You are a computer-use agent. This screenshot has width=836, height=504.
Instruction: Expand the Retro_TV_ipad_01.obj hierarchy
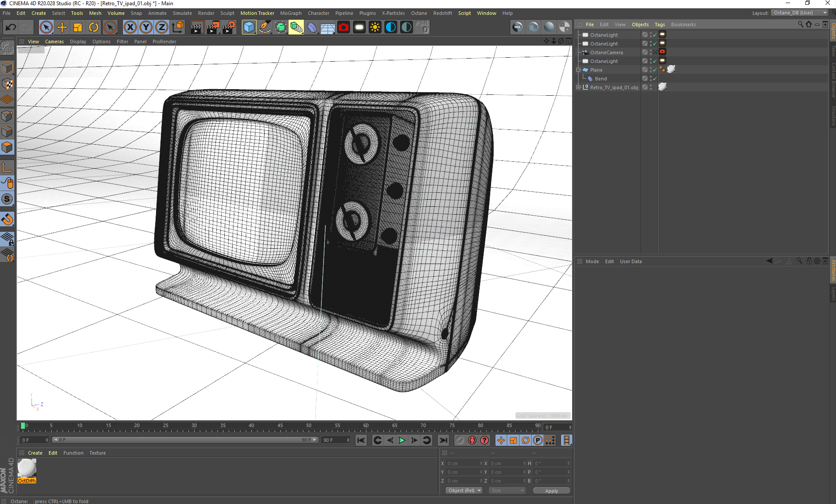(579, 87)
